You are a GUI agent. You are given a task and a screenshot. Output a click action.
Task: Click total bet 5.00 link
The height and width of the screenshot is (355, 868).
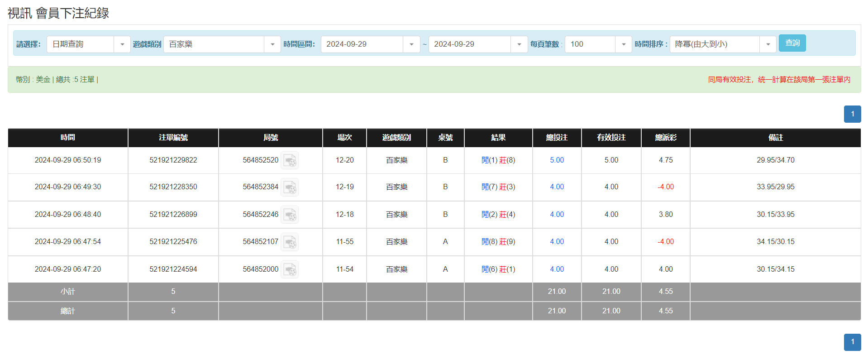tap(557, 160)
